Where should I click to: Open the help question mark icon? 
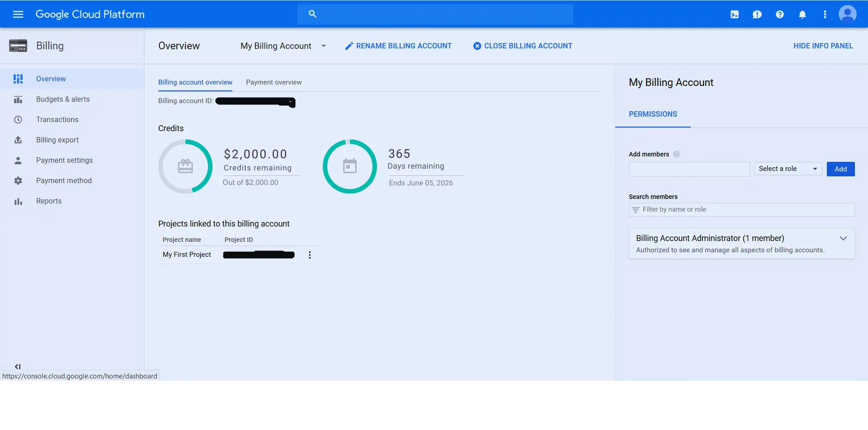[x=780, y=14]
